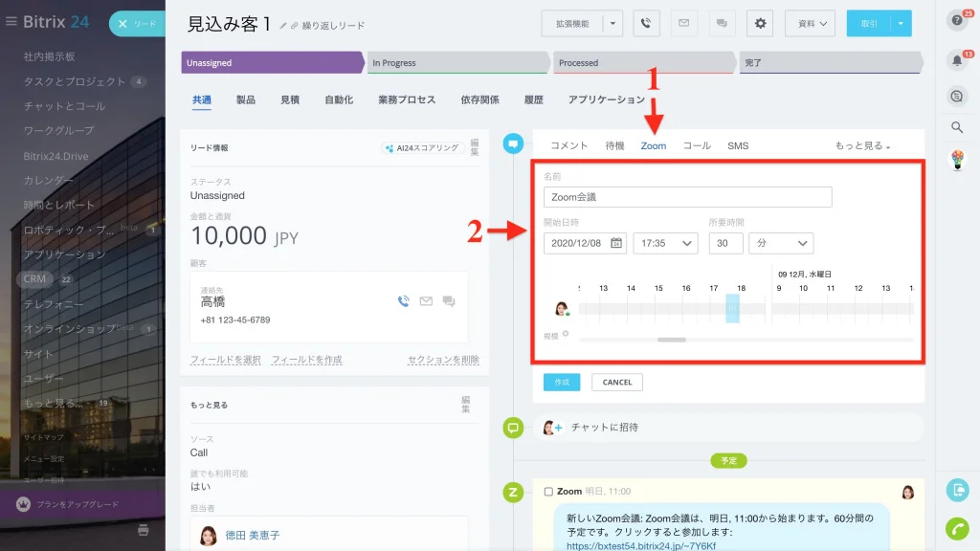The image size is (980, 551).
Task: Expand the もっと見る menu in timeline
Action: [862, 145]
